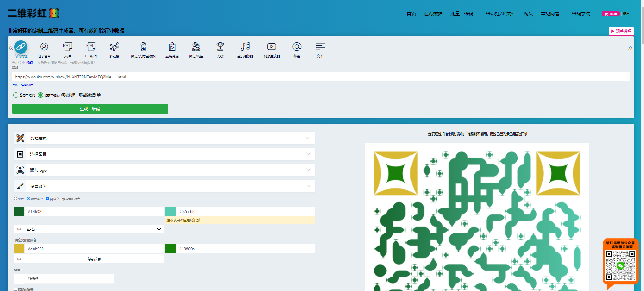
Task: Enable the 透明的背景 checkbox
Action: point(15,289)
